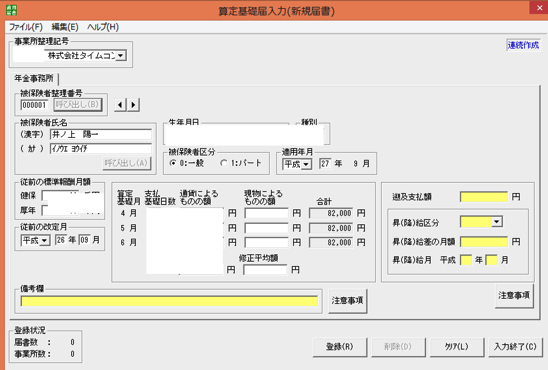Click the 削除(D) button

pyautogui.click(x=398, y=347)
